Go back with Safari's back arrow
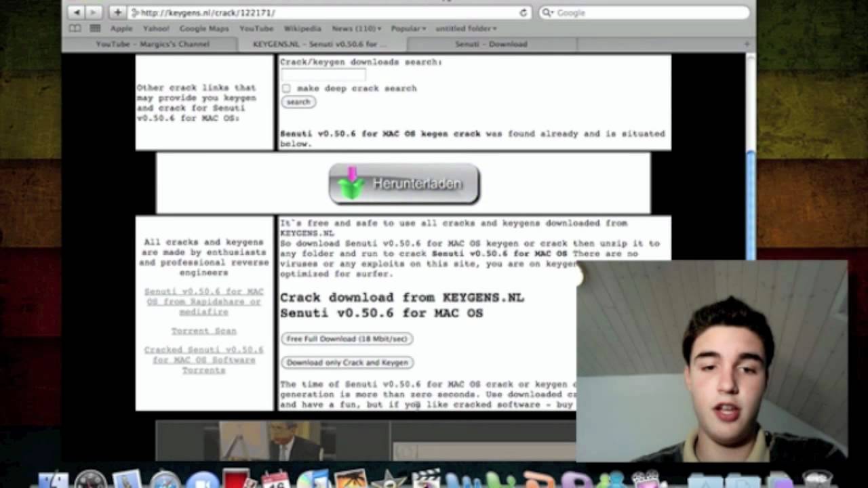Screen dimensions: 868x488 76,13
